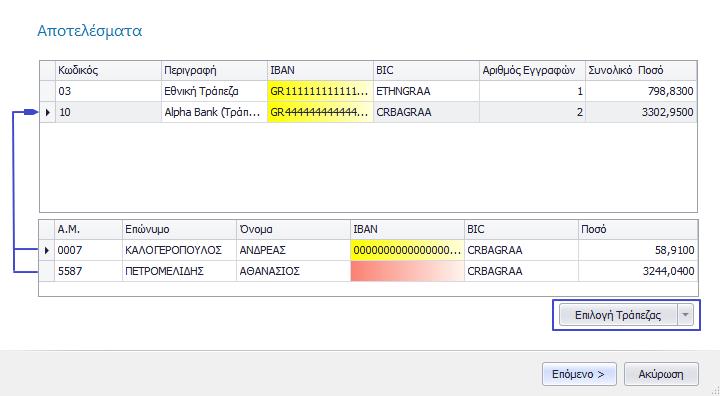Click the empty red IBAN cell for ΠΕΤΡΟΜΕΛΙΔΗΣ

(407, 271)
